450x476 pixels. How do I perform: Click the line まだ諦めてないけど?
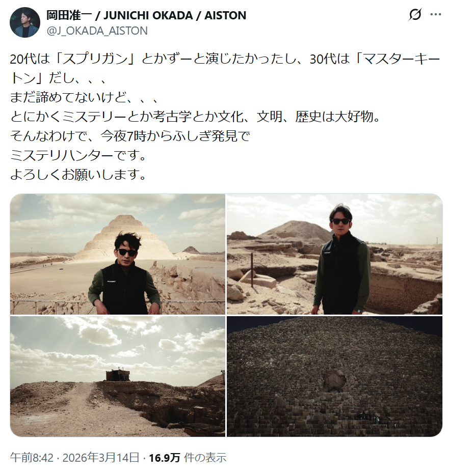point(84,97)
